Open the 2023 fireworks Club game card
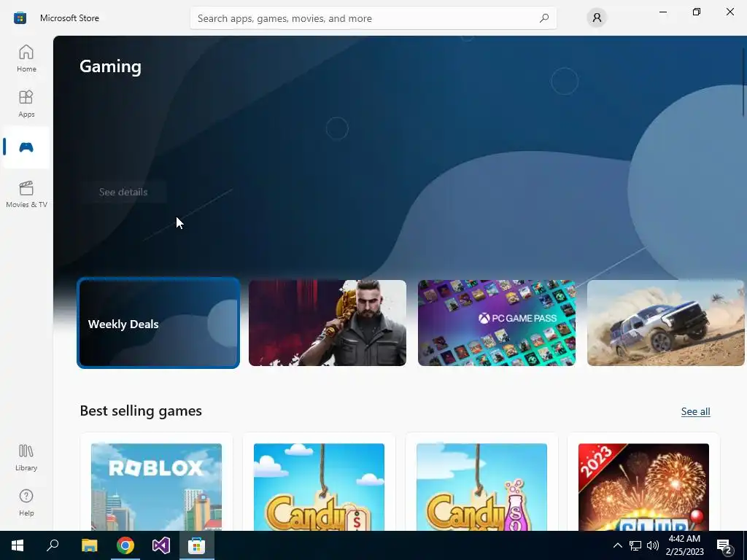 pos(643,482)
